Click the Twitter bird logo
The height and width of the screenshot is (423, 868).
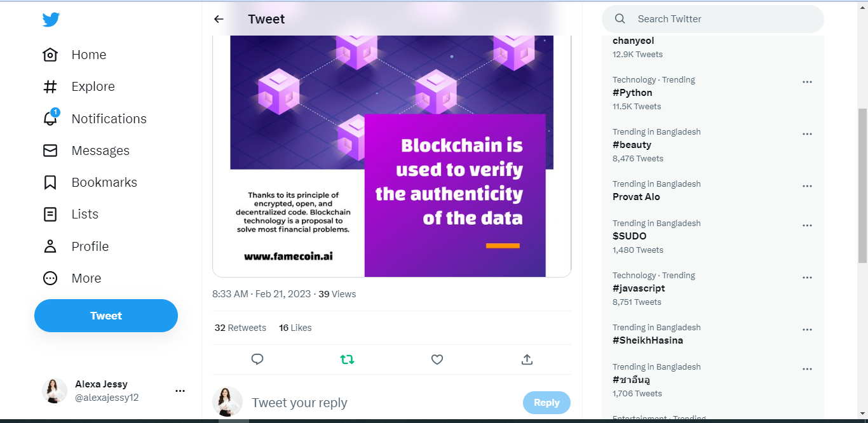pos(51,20)
